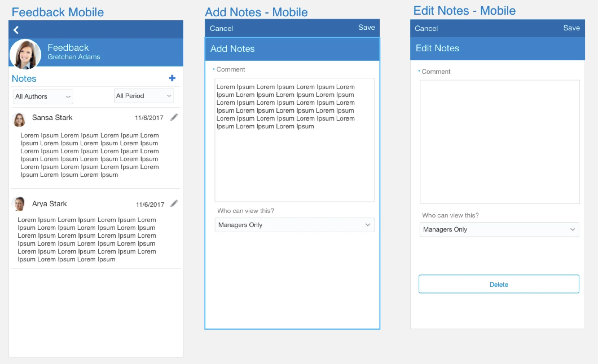Delete the note in Edit Notes
Viewport: 598px width, 364px height.
[x=499, y=284]
